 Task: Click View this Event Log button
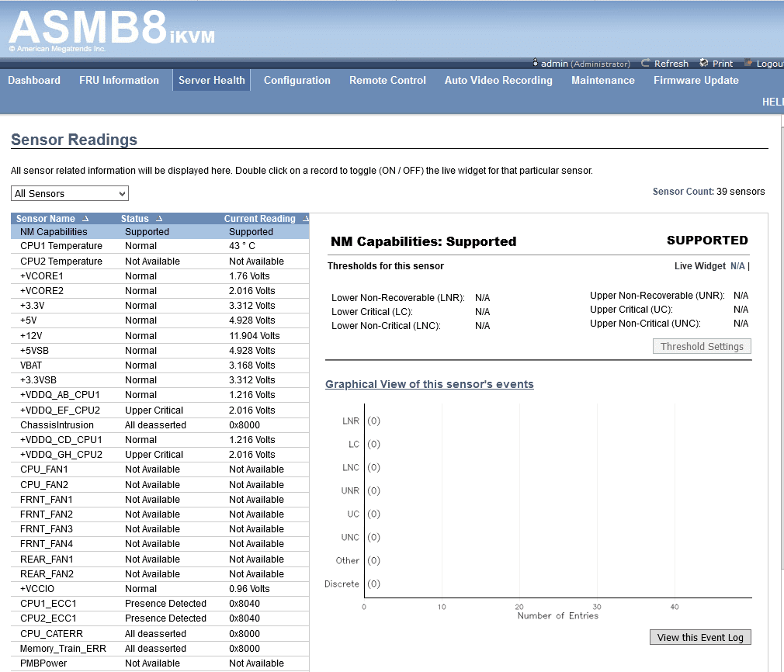[x=700, y=638]
